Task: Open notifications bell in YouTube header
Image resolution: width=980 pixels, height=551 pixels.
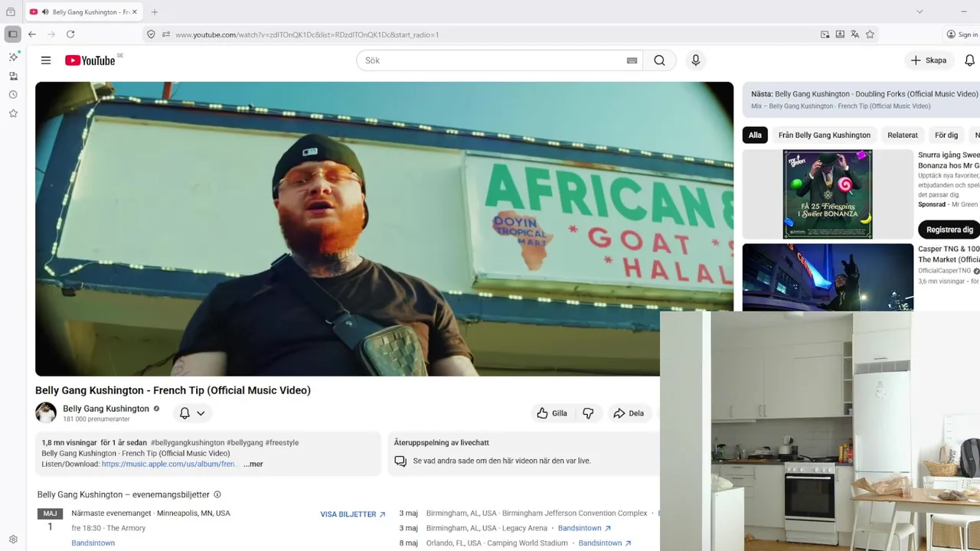Action: click(x=969, y=60)
